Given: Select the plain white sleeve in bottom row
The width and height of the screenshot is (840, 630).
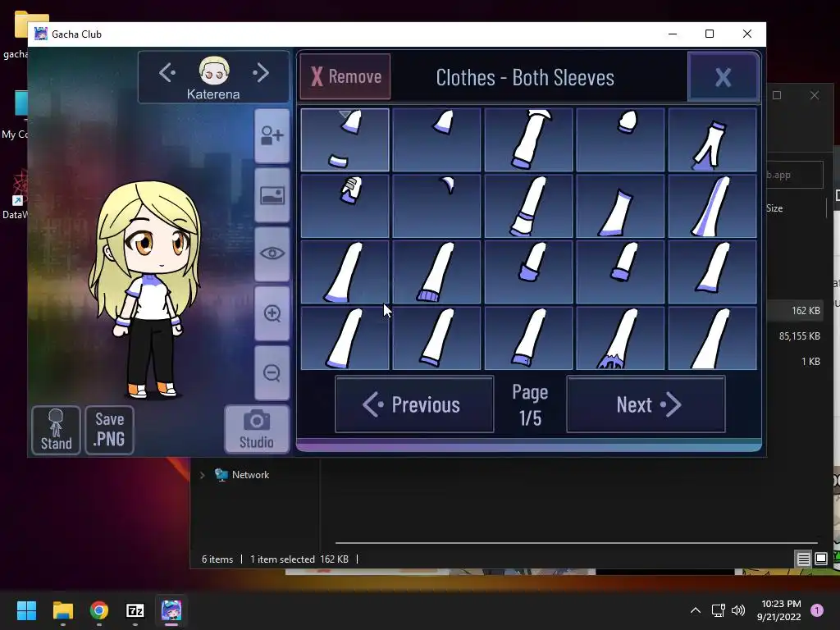Looking at the screenshot, I should point(713,339).
